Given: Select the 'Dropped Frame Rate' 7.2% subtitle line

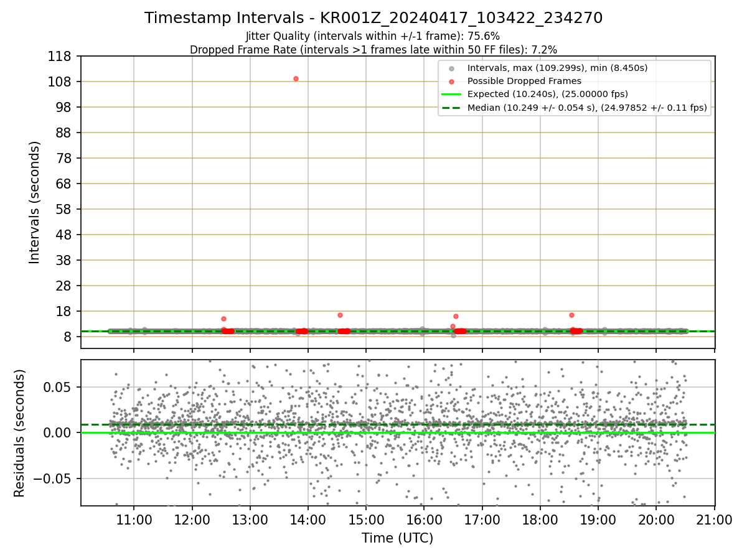Looking at the screenshot, I should 374,49.
